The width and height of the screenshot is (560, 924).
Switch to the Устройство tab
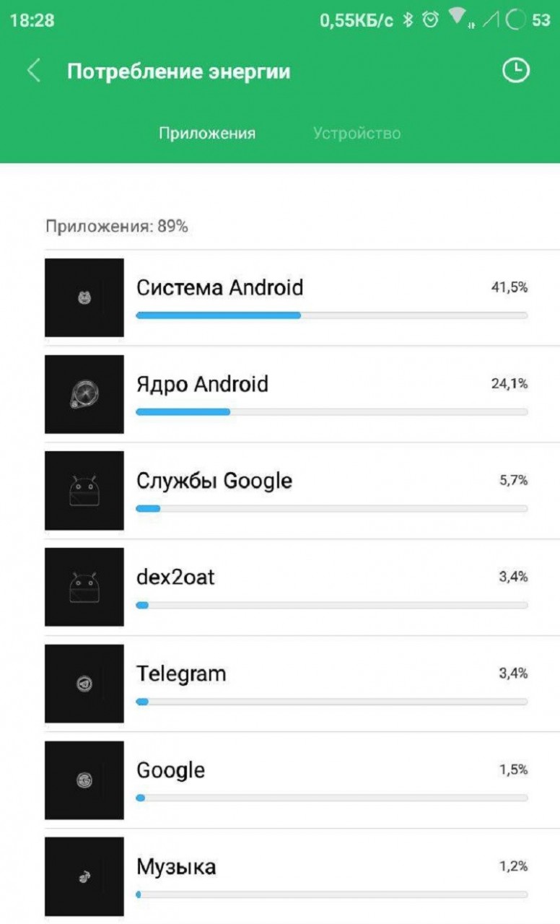[356, 134]
